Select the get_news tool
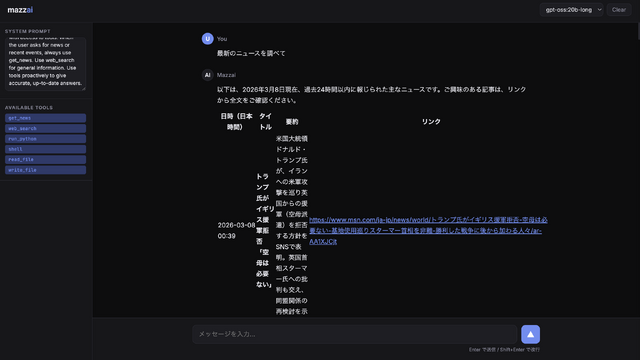Image resolution: width=640 pixels, height=360 pixels. [45, 118]
